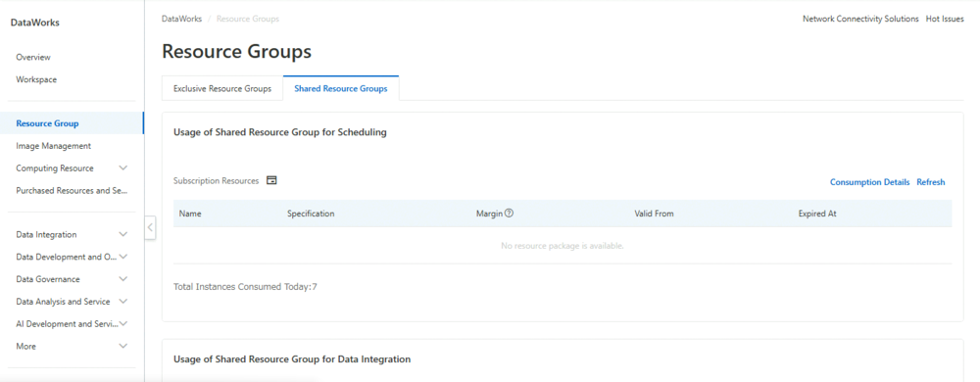This screenshot has height=382, width=980.
Task: Click the Refresh link
Action: [x=931, y=182]
